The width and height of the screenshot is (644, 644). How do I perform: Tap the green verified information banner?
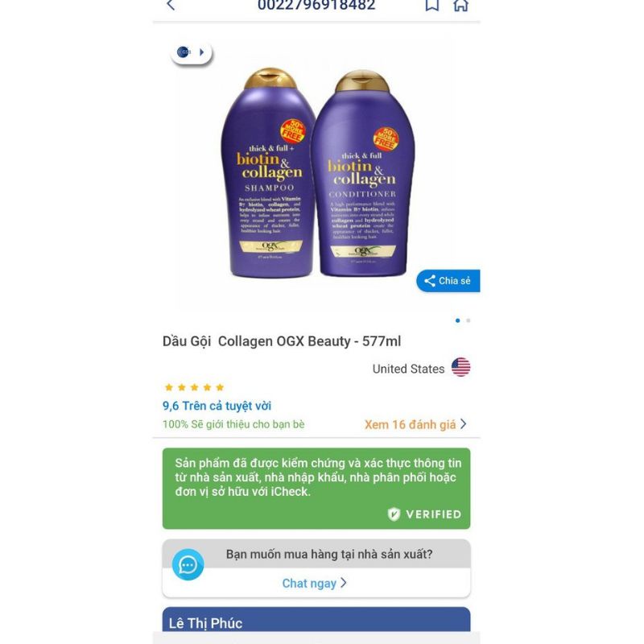click(x=316, y=489)
